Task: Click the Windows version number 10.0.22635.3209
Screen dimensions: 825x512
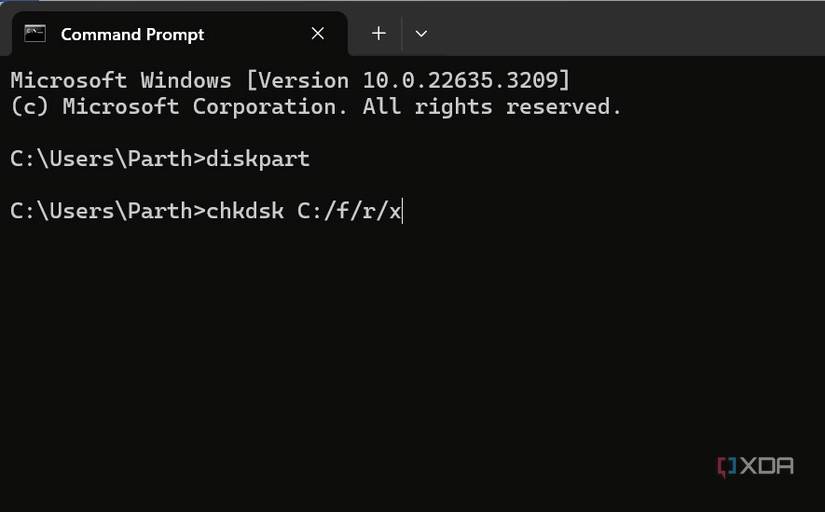Action: tap(465, 80)
